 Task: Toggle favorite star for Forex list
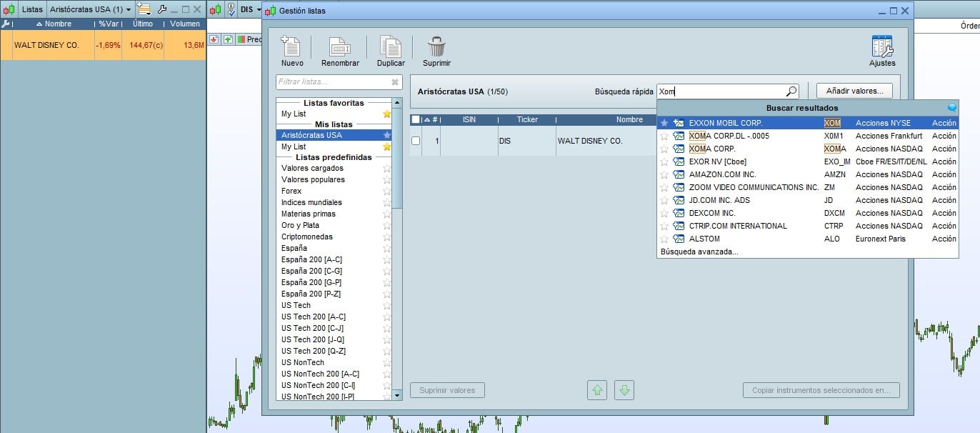(x=387, y=191)
